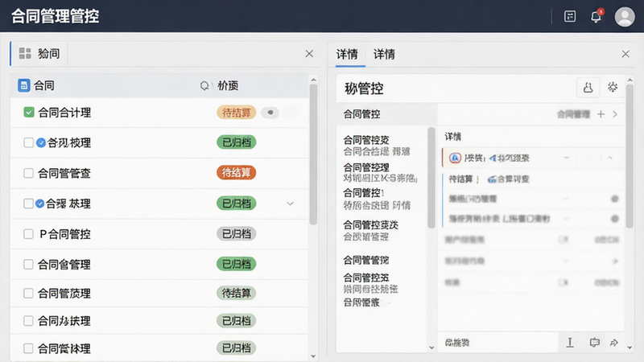Click the 合同管理管控 app title

tap(55, 16)
